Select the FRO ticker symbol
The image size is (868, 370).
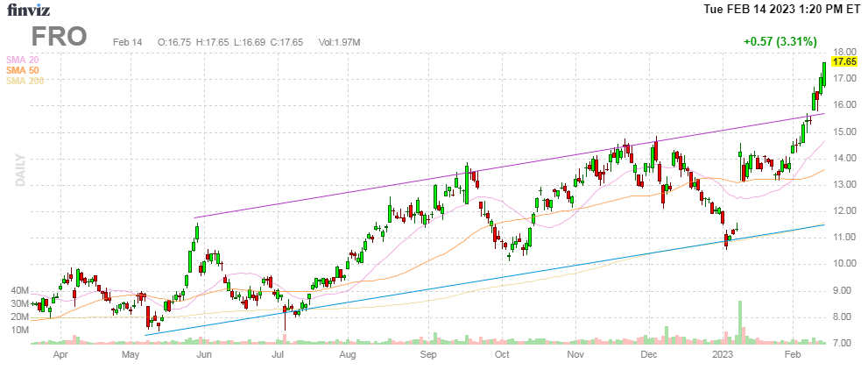pyautogui.click(x=59, y=37)
